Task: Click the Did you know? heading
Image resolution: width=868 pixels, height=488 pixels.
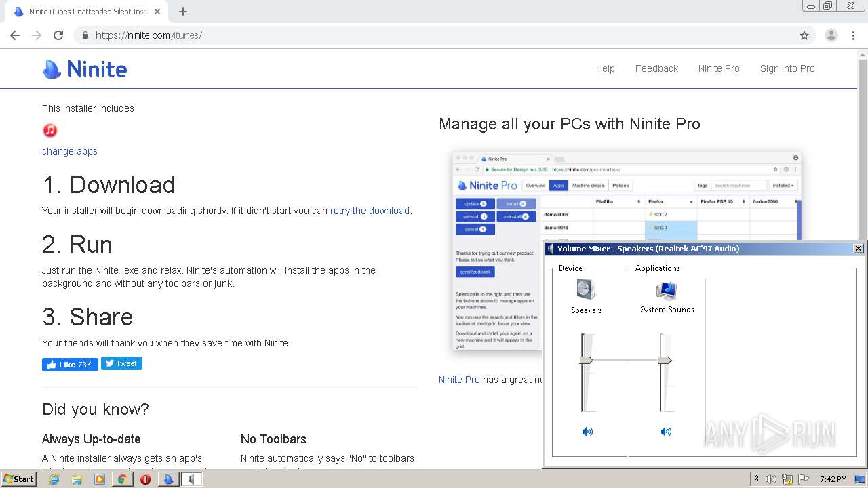Action: [x=96, y=409]
